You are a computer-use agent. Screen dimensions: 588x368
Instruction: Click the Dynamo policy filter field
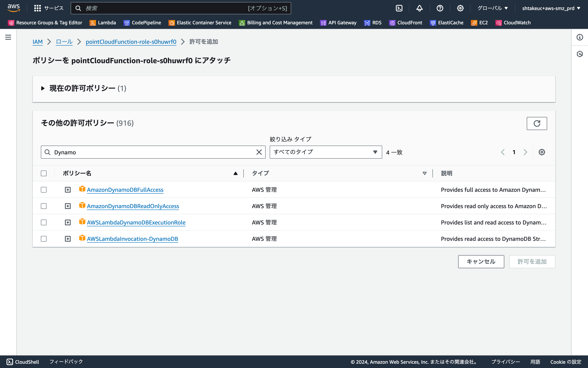[153, 152]
